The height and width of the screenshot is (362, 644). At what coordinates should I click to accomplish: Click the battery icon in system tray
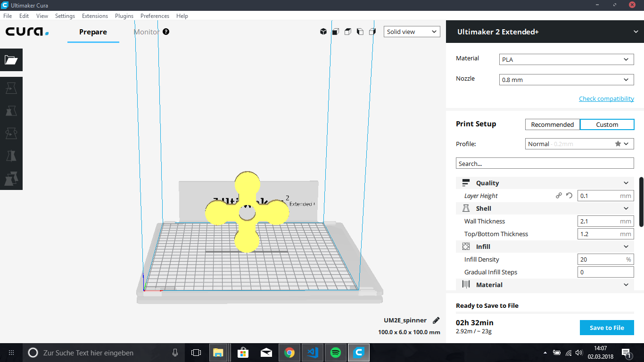tap(557, 353)
